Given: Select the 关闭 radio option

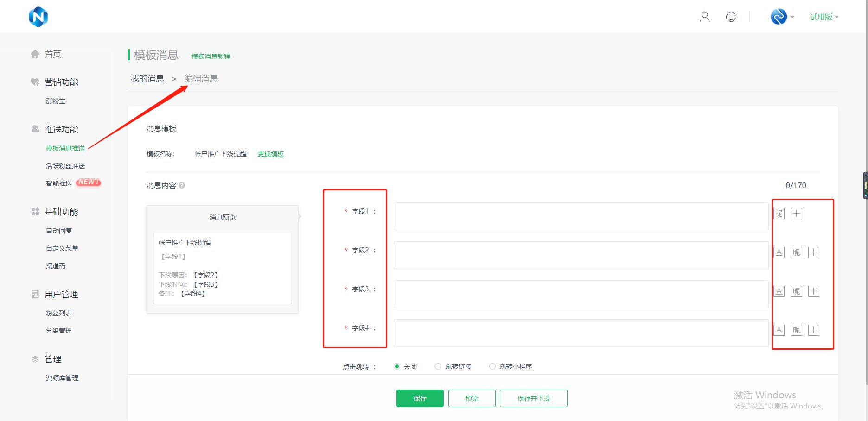Looking at the screenshot, I should point(397,366).
